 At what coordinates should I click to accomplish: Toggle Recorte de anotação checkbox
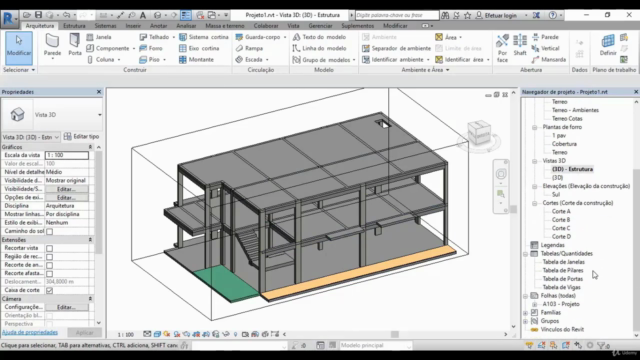tap(49, 265)
